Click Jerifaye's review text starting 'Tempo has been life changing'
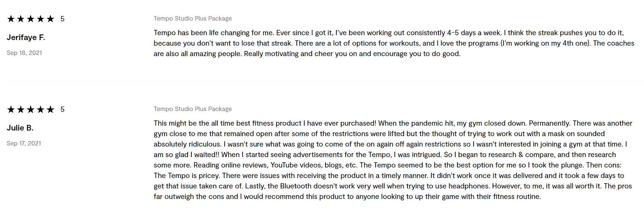 394,43
